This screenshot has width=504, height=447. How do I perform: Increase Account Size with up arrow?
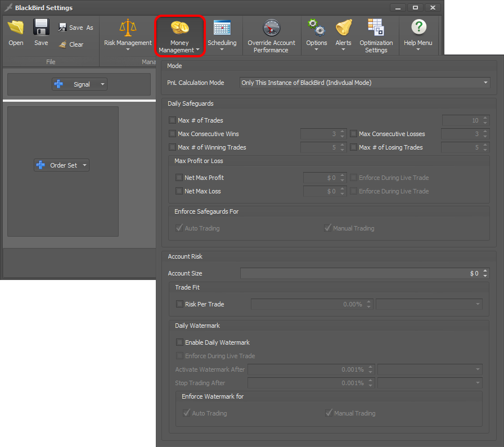(x=485, y=271)
